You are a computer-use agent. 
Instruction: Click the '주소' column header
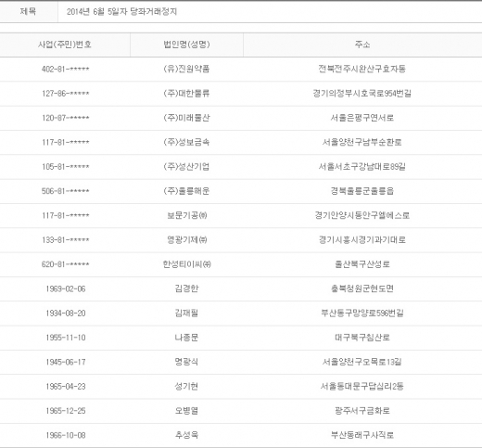[362, 45]
